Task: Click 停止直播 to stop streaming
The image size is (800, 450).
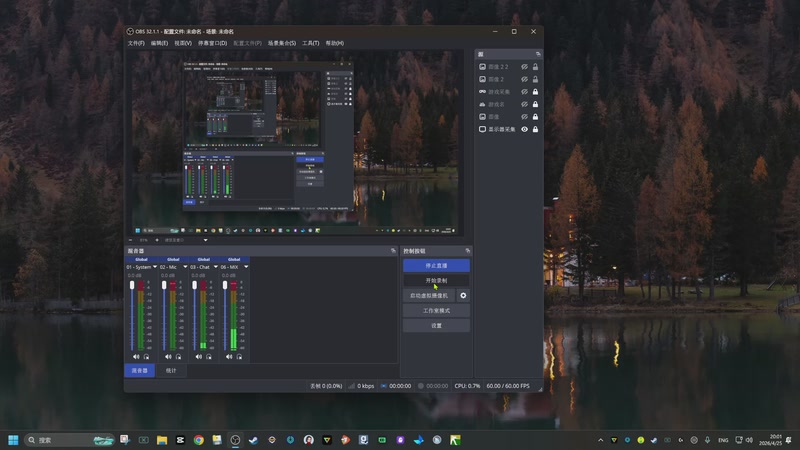Action: [x=436, y=265]
